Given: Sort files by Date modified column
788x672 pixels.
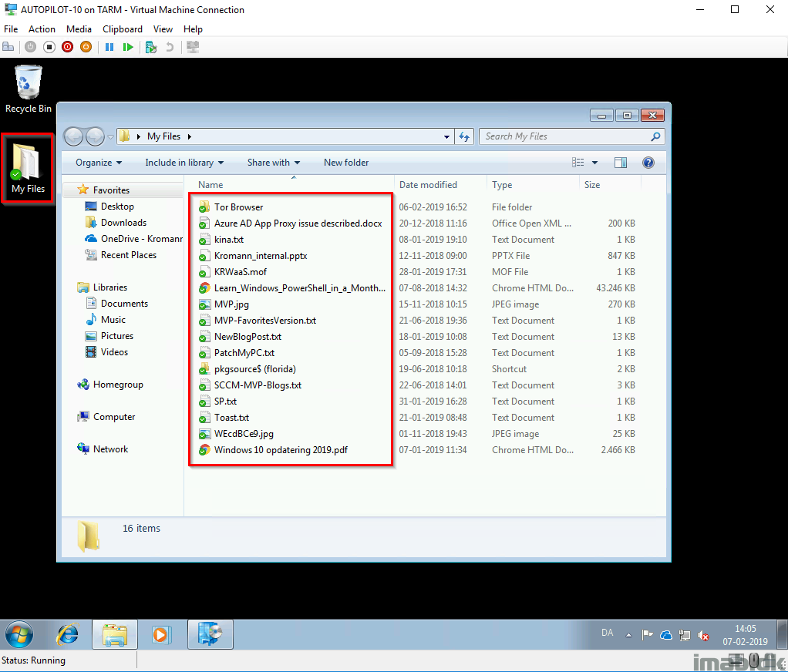Looking at the screenshot, I should (x=440, y=185).
